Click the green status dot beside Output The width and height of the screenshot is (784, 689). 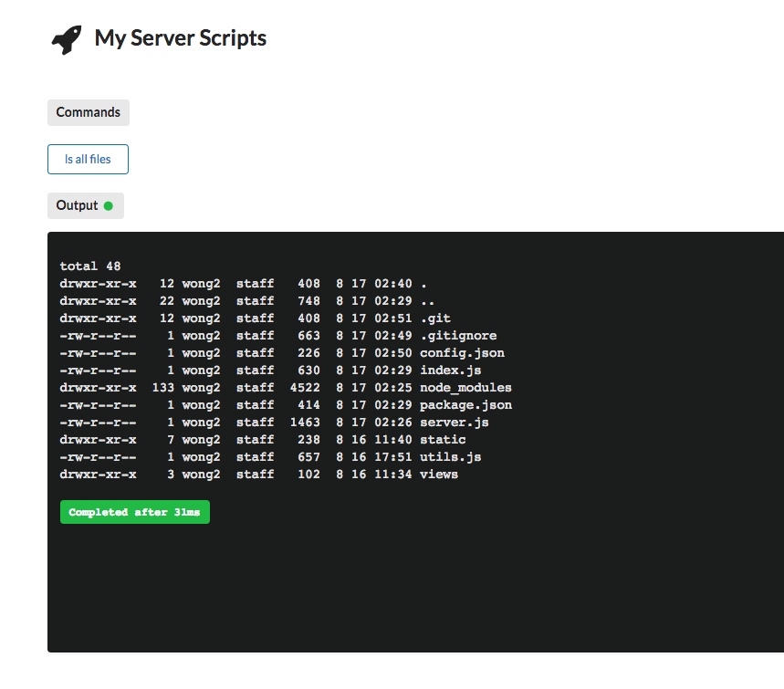pyautogui.click(x=110, y=205)
